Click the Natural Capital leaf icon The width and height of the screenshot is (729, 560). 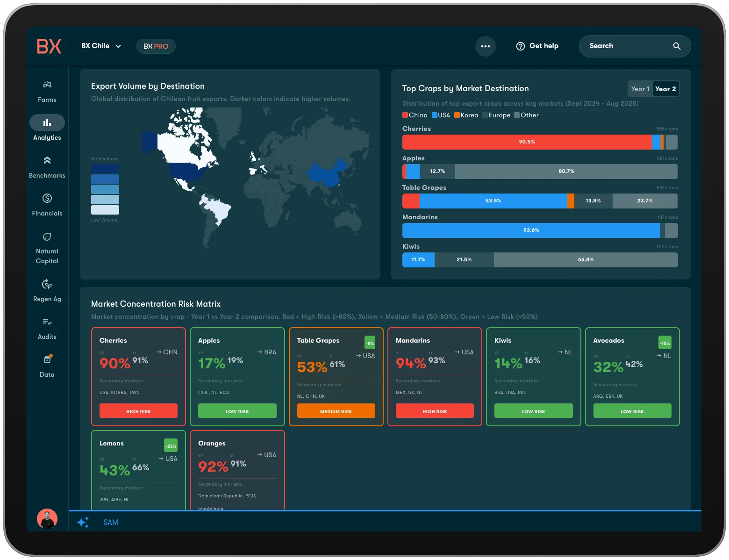[x=47, y=237]
